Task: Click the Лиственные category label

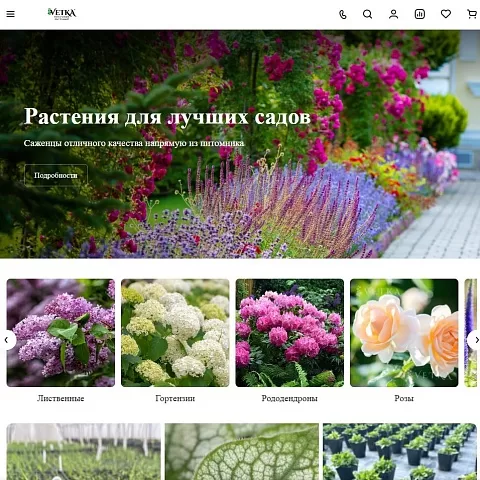Action: pyautogui.click(x=61, y=398)
